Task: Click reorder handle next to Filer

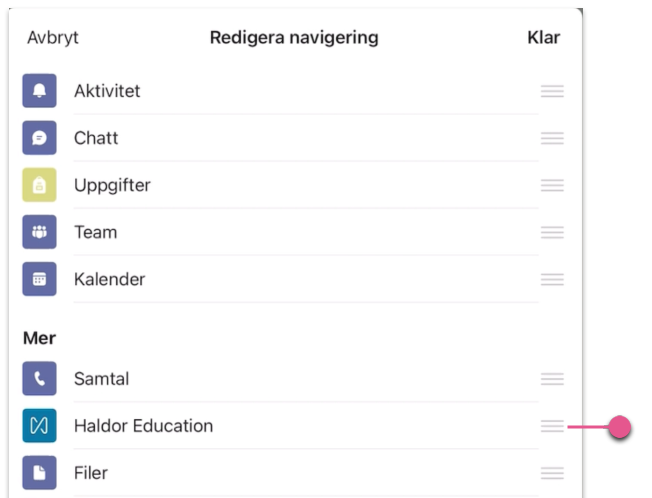Action: (552, 473)
